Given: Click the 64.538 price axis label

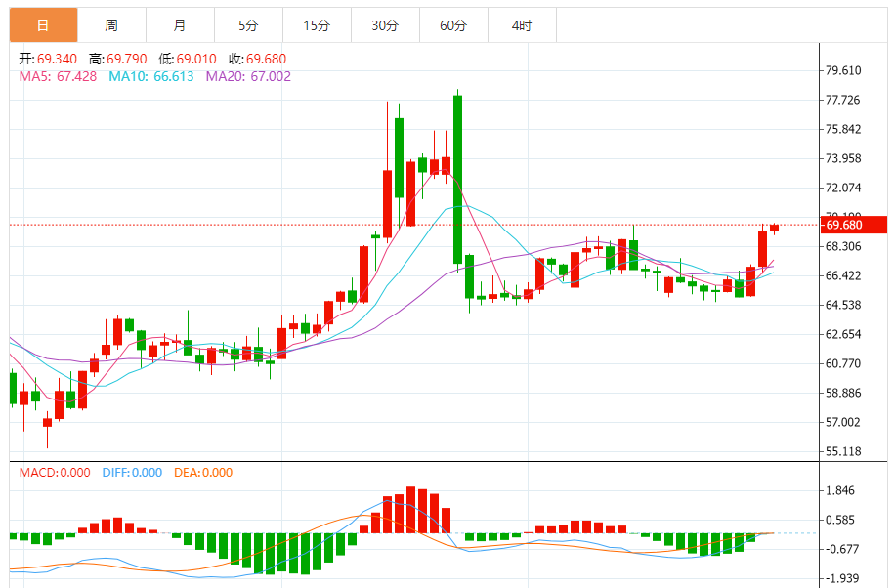Looking at the screenshot, I should [x=843, y=305].
